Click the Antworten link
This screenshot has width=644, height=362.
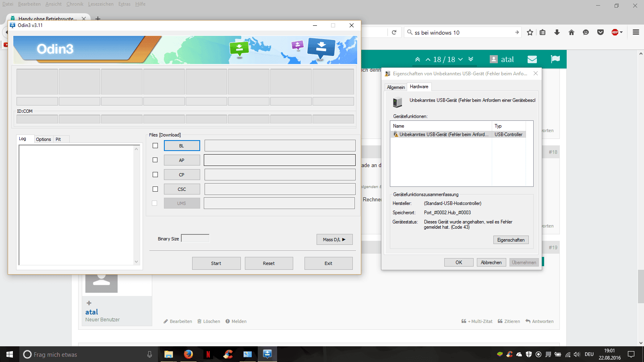[539, 321]
